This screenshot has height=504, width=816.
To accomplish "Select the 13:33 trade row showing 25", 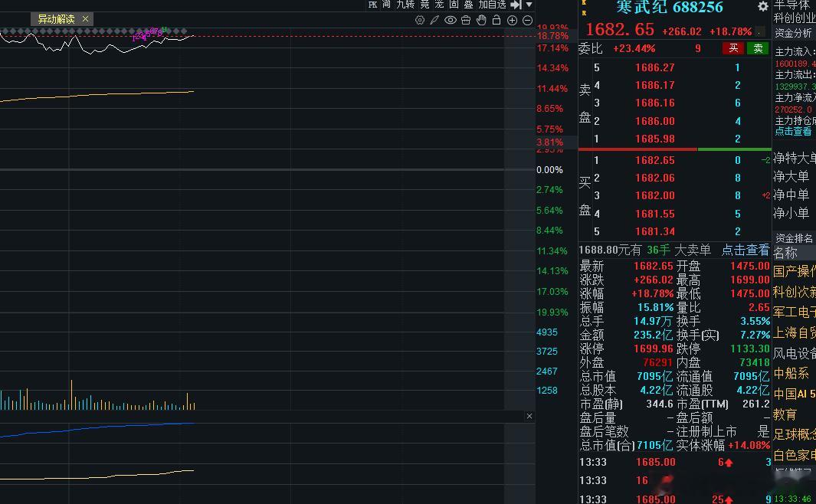I will point(674,499).
